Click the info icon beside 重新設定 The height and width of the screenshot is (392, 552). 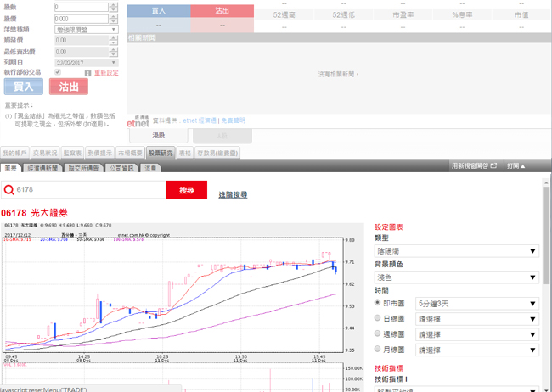[88, 73]
